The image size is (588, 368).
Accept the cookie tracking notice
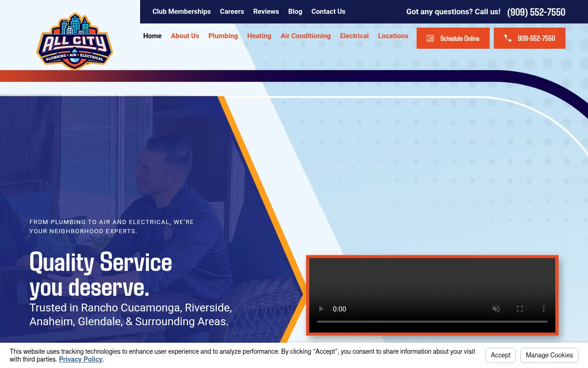501,355
